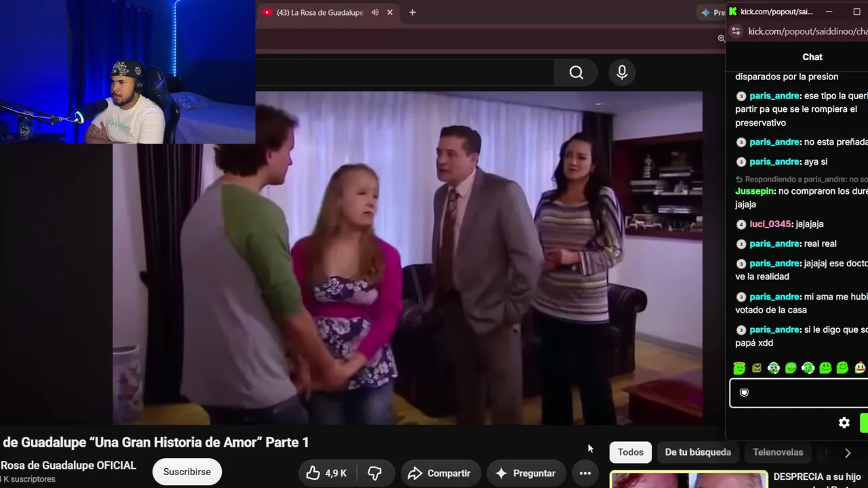Open Kick chat settings gear
The image size is (868, 488).
pyautogui.click(x=844, y=422)
